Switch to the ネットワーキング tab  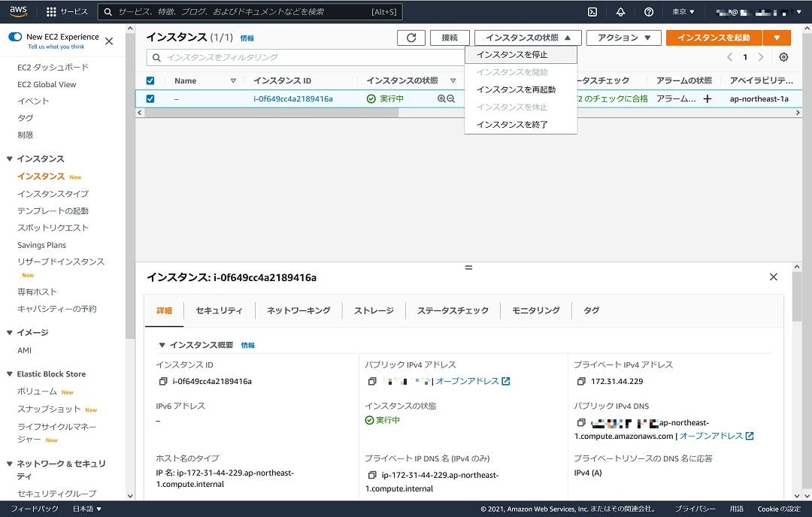click(298, 310)
